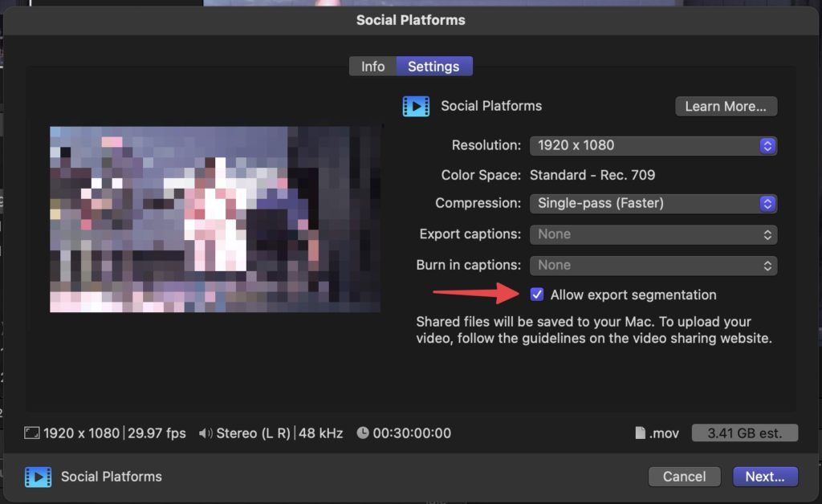The height and width of the screenshot is (504, 822).
Task: Click the file icon beside .mov
Action: pyautogui.click(x=640, y=433)
